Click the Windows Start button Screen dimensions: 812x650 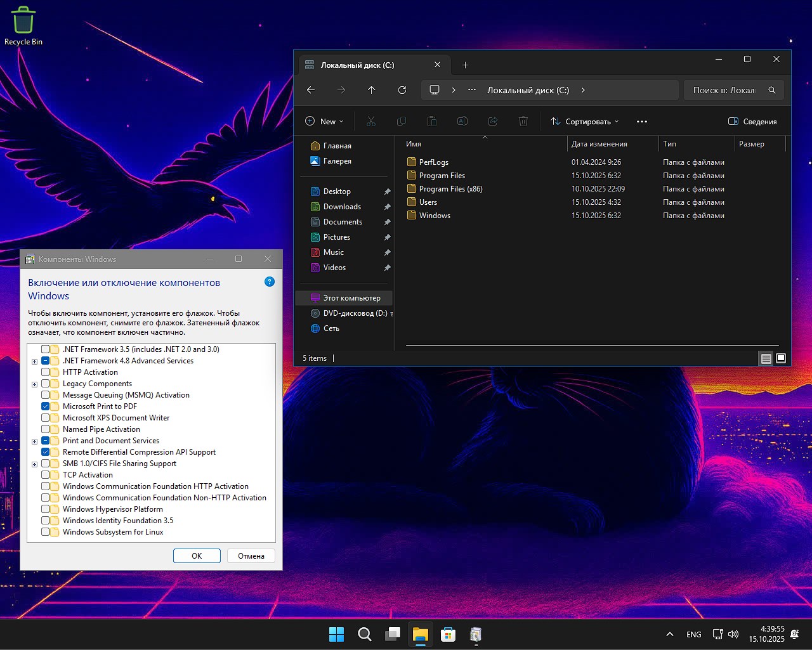click(336, 634)
